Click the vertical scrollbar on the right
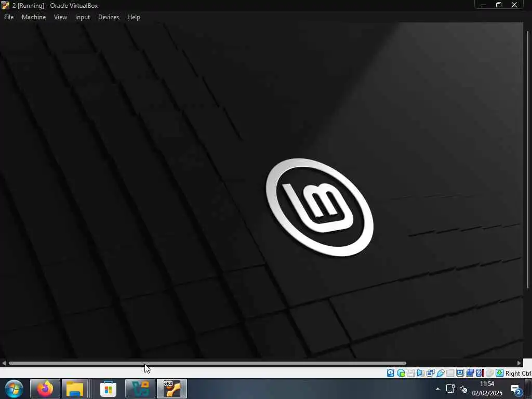The height and width of the screenshot is (399, 532). click(x=528, y=159)
